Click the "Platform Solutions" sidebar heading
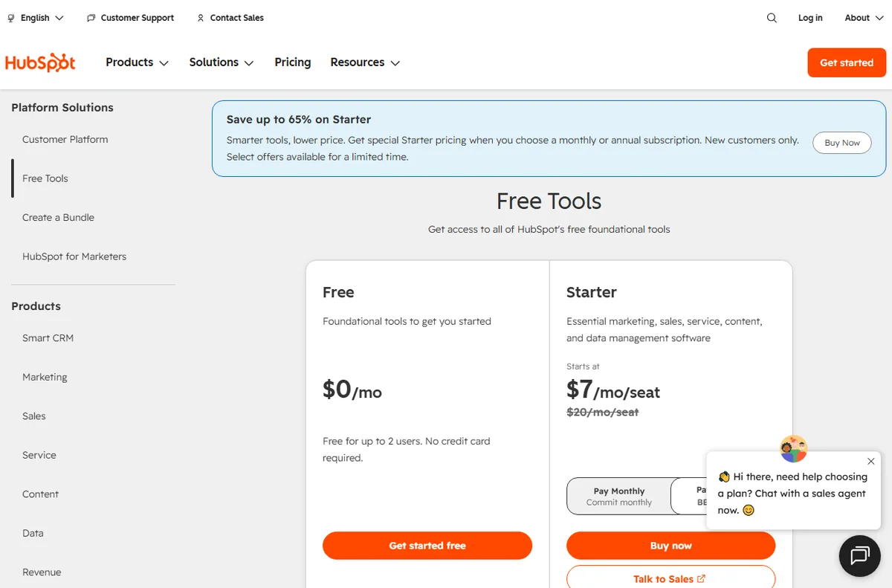892x588 pixels. 62,107
